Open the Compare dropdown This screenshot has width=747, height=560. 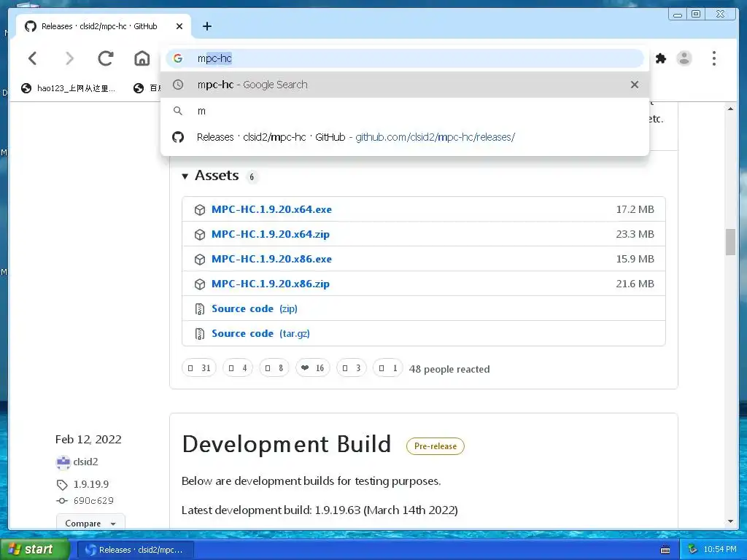90,522
